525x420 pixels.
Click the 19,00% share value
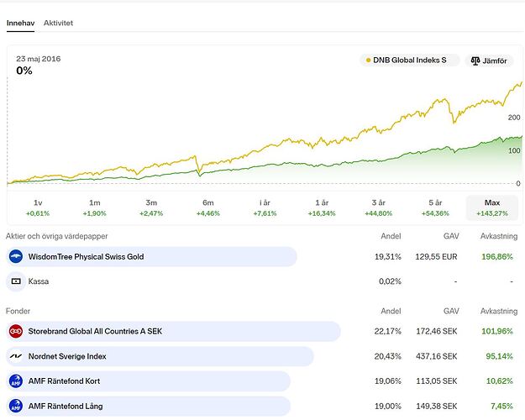388,407
